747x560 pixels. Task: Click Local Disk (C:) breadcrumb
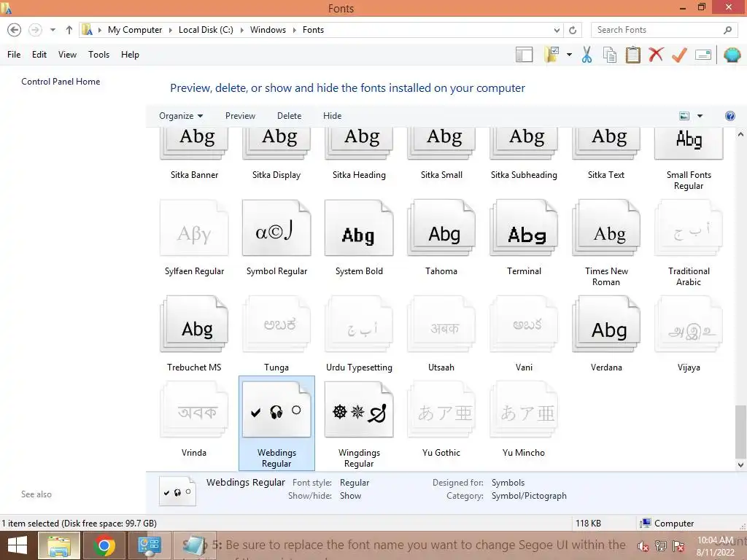click(x=206, y=30)
